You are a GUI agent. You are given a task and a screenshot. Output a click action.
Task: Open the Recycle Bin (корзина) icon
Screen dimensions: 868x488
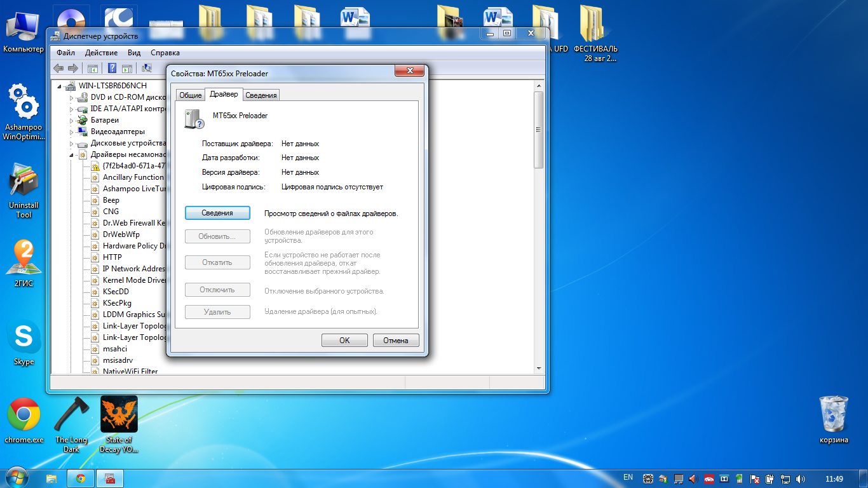click(x=833, y=419)
